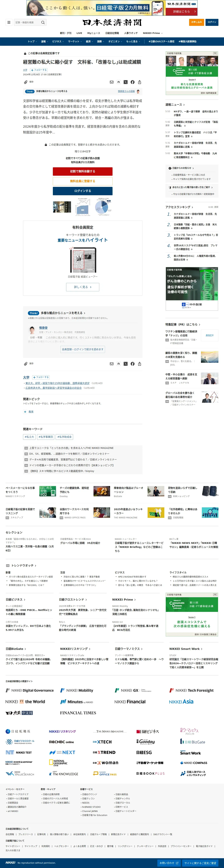Click the FINANCIAL TIMES logo
Viewport: 224px width, 868px height.
[x=78, y=713]
